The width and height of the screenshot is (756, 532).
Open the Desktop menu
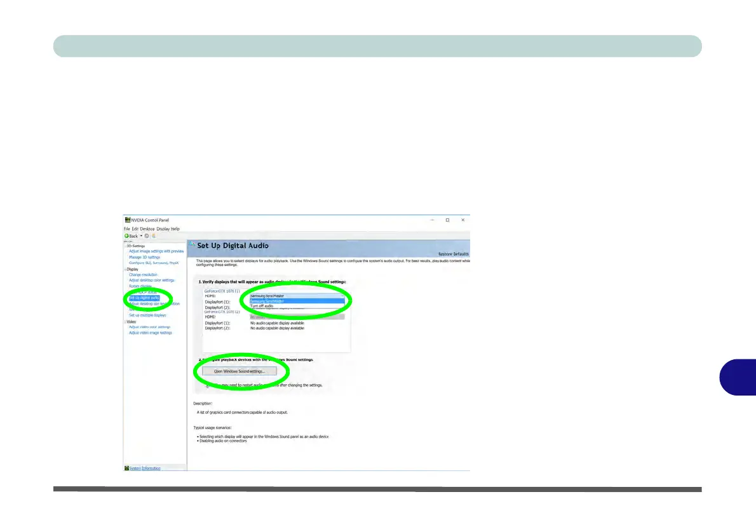pos(147,229)
